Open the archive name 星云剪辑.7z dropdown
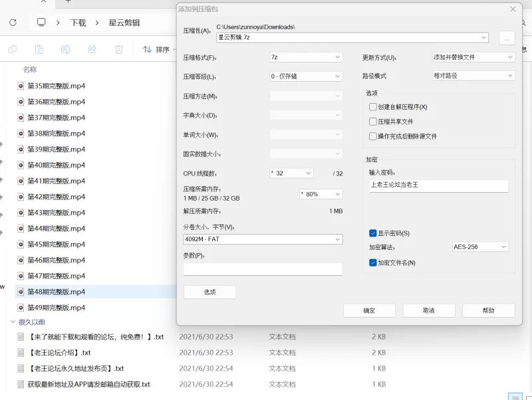The height and width of the screenshot is (400, 532). (x=483, y=37)
